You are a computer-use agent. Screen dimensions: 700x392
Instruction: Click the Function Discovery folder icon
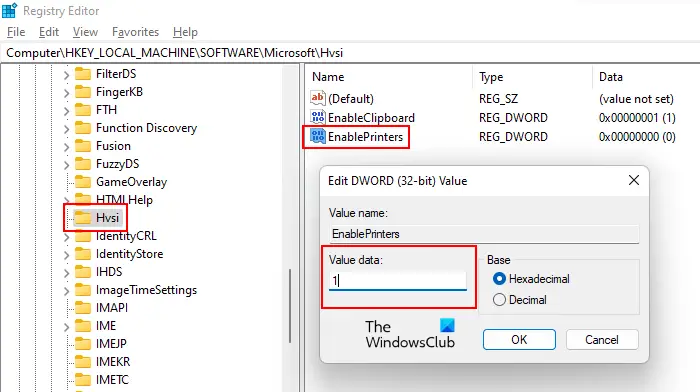coord(83,128)
